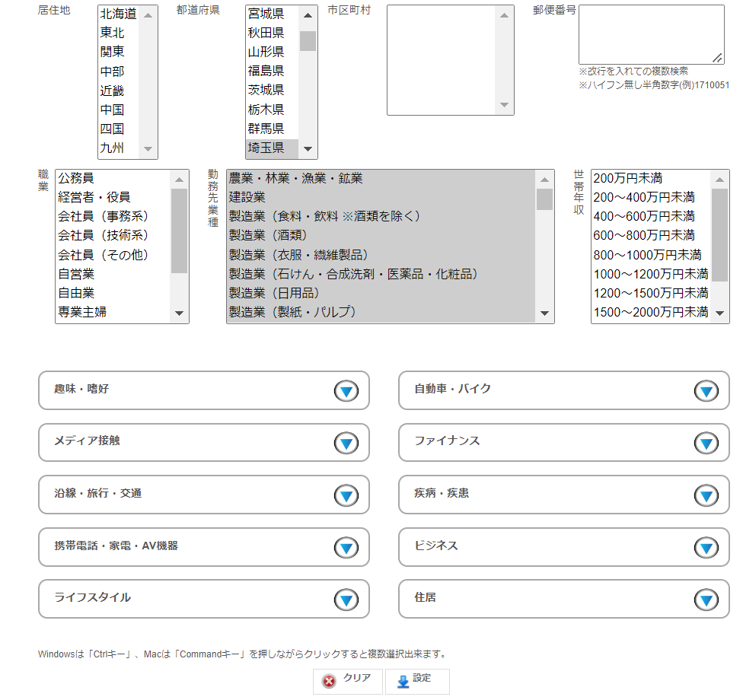Expand the 趣味・嗜好 section arrow
Viewport: 743px width, 700px height.
tap(346, 391)
